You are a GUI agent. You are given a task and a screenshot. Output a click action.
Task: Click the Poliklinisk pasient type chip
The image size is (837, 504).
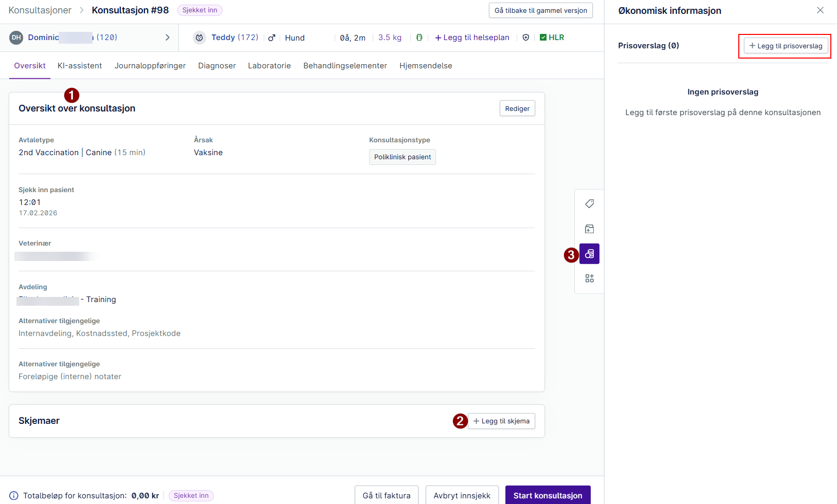(403, 157)
